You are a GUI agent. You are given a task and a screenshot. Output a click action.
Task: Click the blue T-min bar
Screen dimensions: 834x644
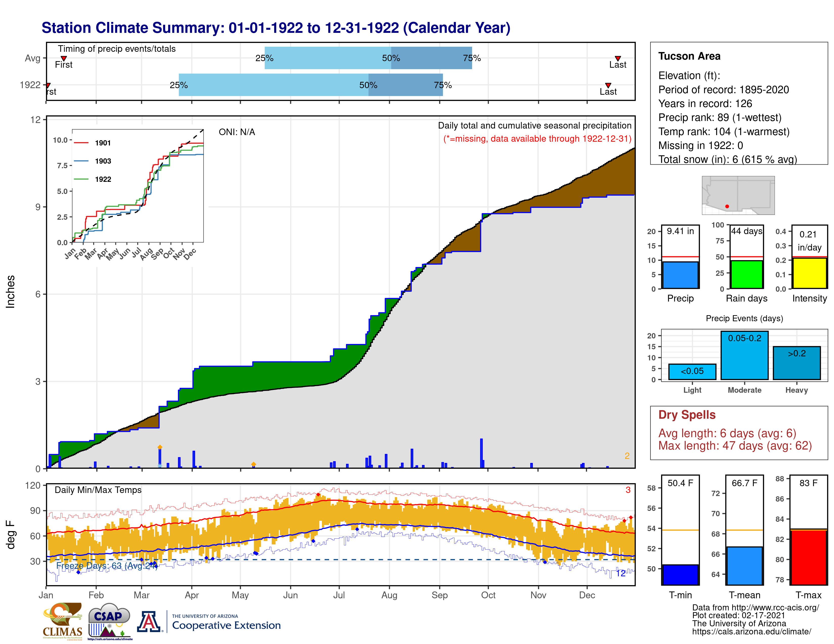coord(680,575)
